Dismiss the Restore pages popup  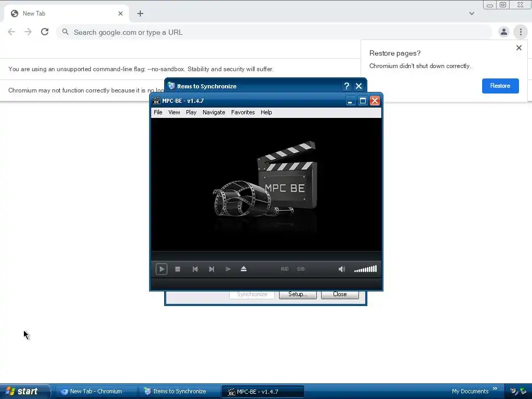coord(519,48)
